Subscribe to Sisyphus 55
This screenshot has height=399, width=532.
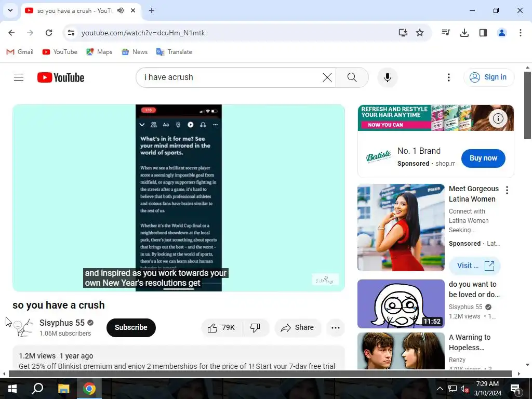[x=131, y=327]
